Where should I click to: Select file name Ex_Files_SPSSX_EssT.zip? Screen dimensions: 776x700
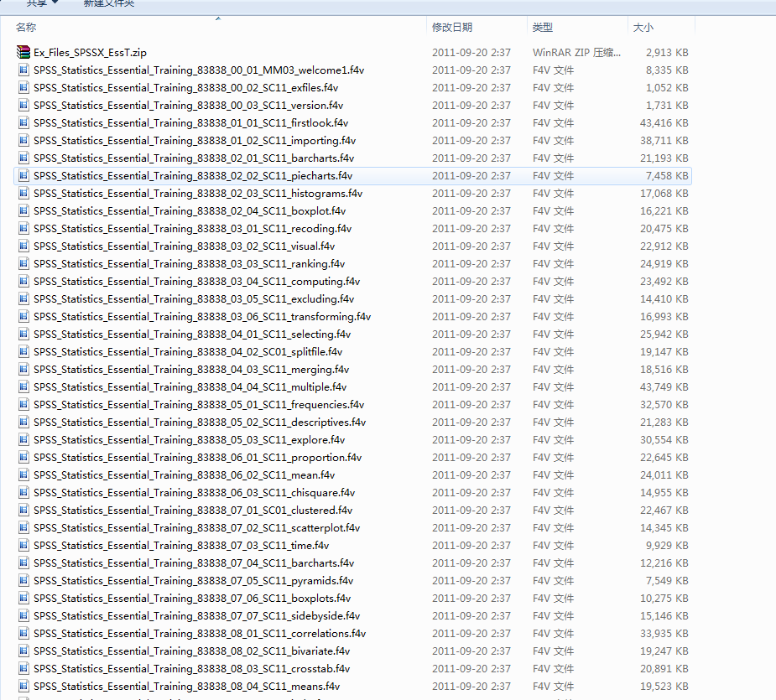click(x=90, y=53)
